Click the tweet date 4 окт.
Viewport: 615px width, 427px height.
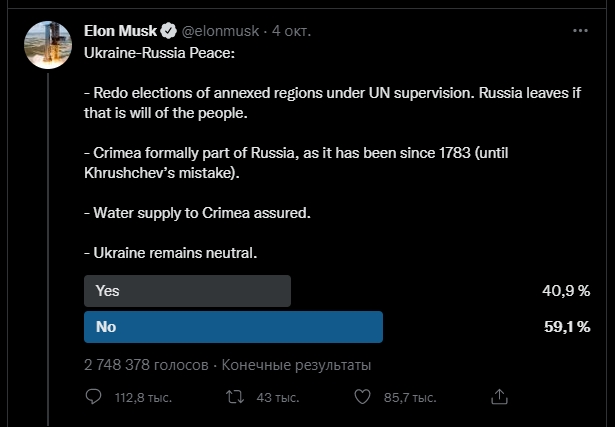[291, 32]
